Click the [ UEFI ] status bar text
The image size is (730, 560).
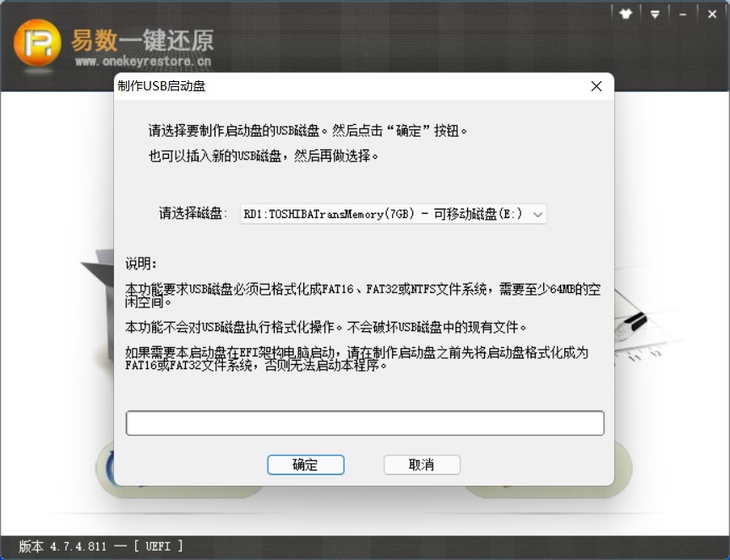[x=158, y=546]
